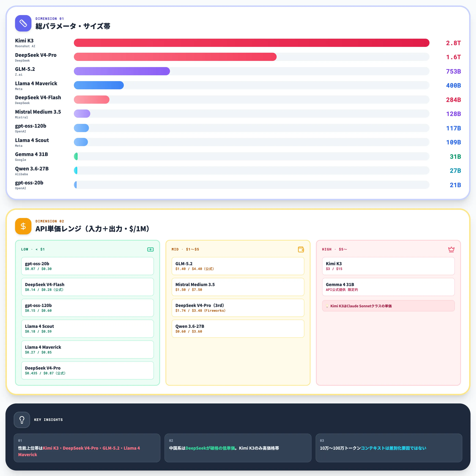
Task: Open the Mistral Medium 3.5 price card
Action: pyautogui.click(x=238, y=287)
